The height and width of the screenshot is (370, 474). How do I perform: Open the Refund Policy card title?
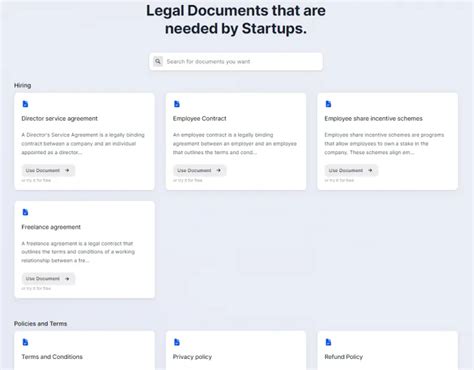tap(344, 357)
